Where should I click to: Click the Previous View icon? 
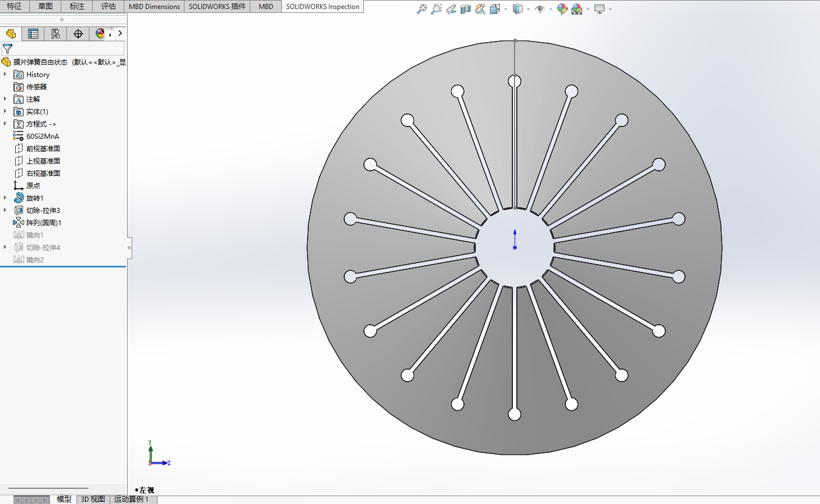pos(451,9)
